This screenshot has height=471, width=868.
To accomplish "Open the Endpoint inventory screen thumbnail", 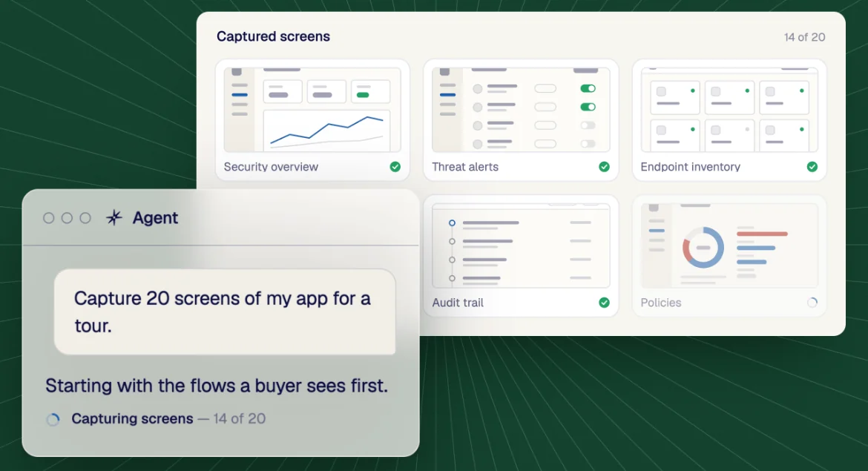I will click(x=729, y=110).
